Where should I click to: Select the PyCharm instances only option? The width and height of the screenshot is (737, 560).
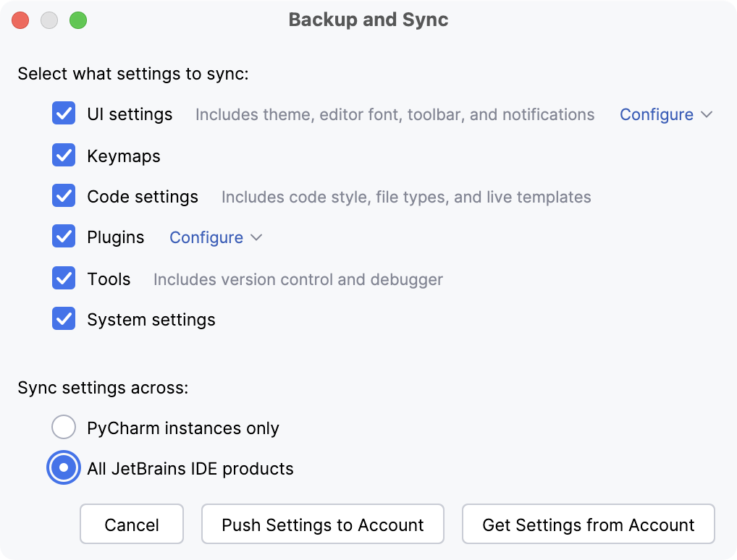pyautogui.click(x=64, y=427)
